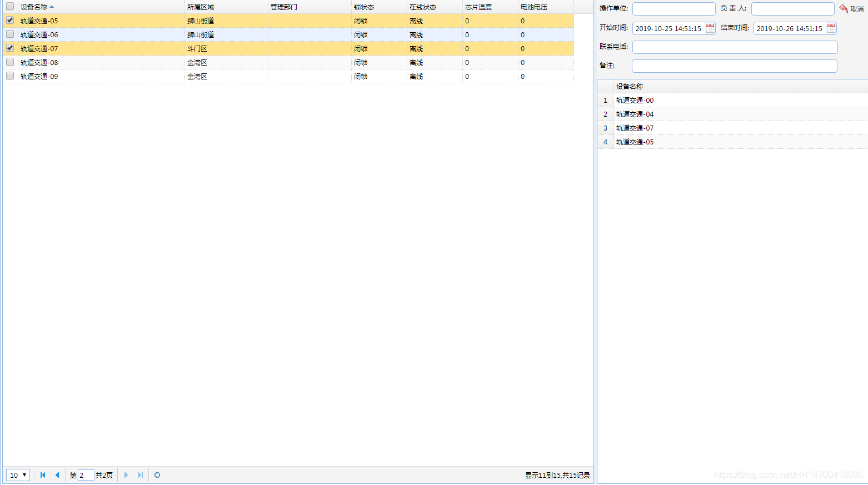The height and width of the screenshot is (485, 868).
Task: Click 狮山街道 cell in 轨道交通-06 row
Action: [x=226, y=35]
